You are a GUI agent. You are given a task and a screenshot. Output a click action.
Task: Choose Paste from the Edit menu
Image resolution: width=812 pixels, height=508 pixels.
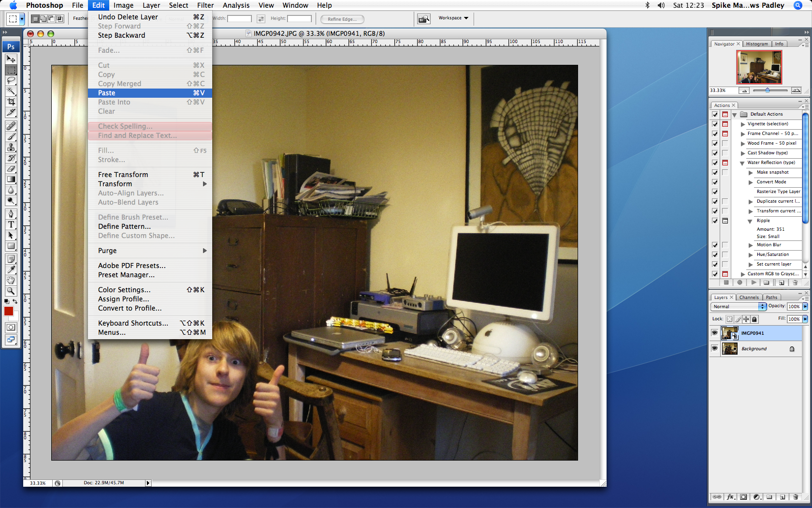(x=150, y=93)
